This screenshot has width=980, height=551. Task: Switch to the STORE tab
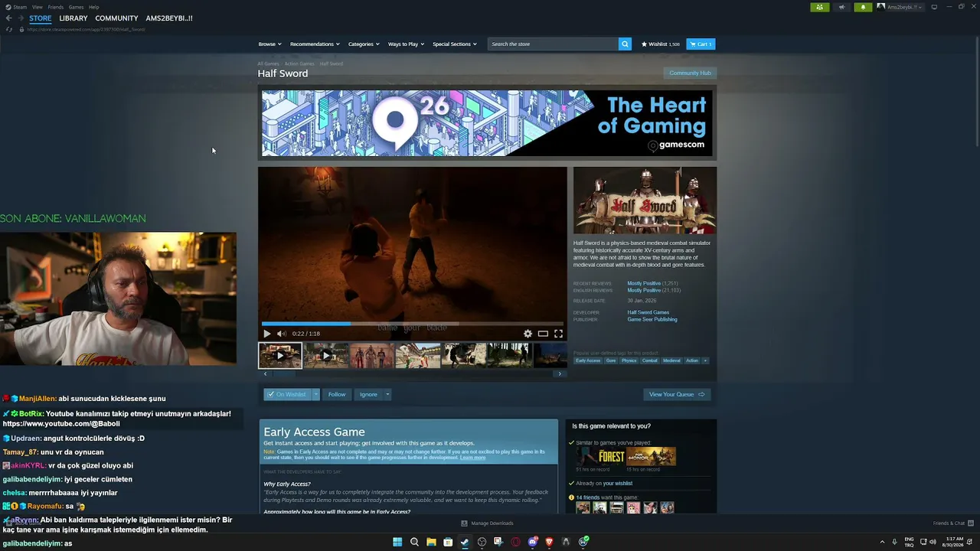point(41,18)
